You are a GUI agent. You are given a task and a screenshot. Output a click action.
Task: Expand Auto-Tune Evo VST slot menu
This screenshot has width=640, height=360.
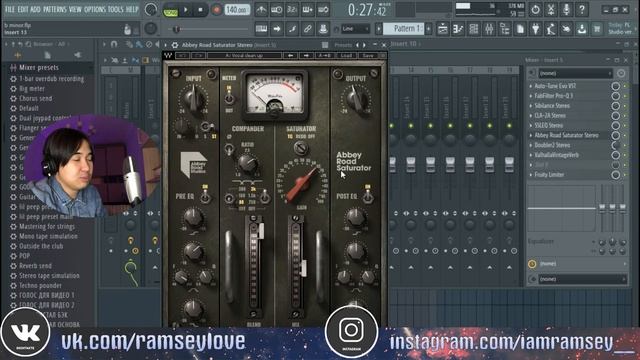coord(531,86)
